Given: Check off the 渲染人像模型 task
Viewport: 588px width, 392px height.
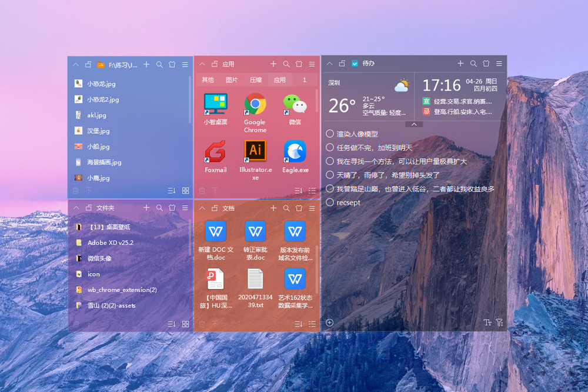Looking at the screenshot, I should (330, 134).
